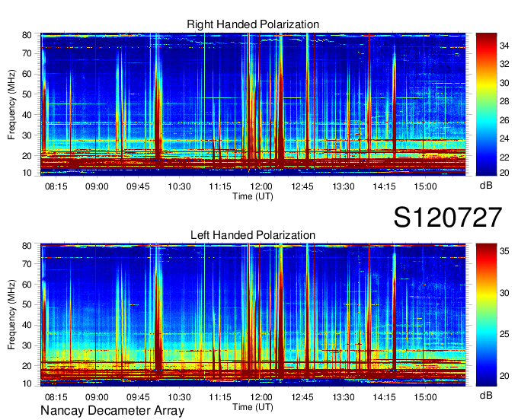Click the 08:15 tick label under bottom plot
Screen dimensions: 518x420
56,397
